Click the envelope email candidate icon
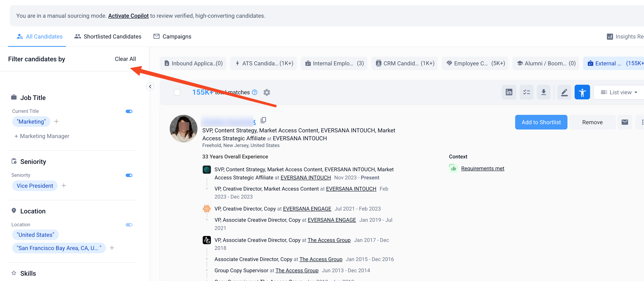Image resolution: width=644 pixels, height=281 pixels. tap(624, 122)
